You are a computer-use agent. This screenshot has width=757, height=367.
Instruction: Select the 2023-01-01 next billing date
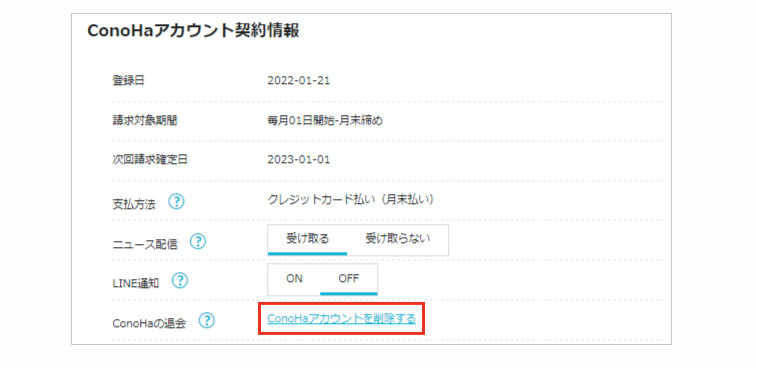coord(298,160)
